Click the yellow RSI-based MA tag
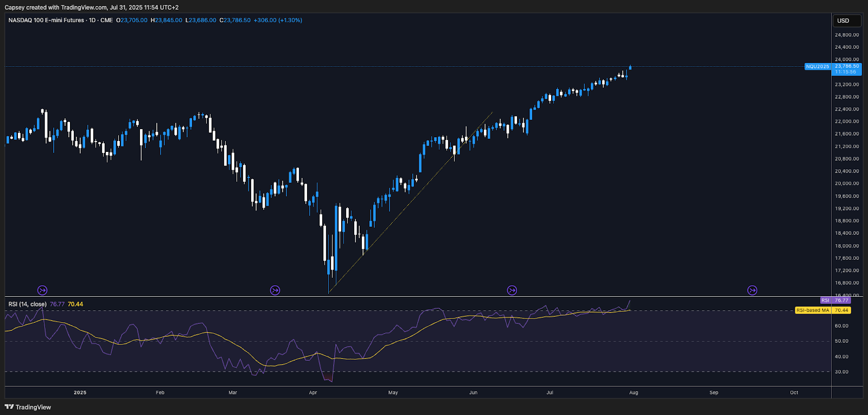Image resolution: width=868 pixels, height=415 pixels. pos(813,310)
